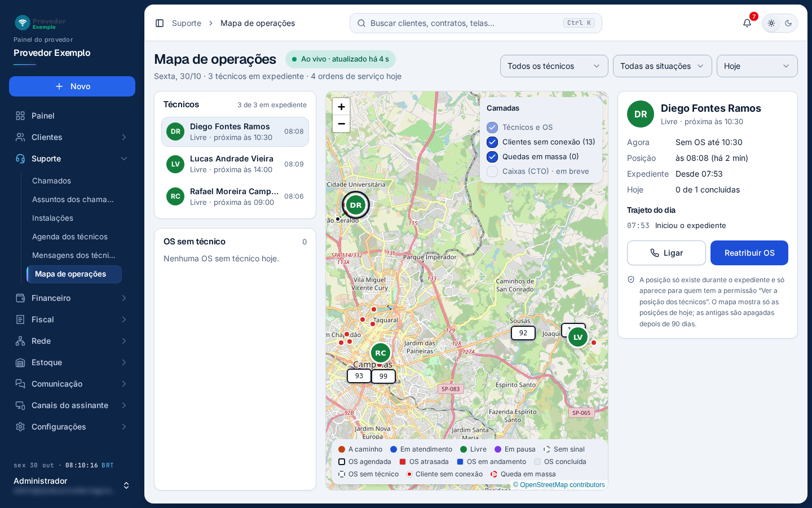The image size is (812, 508).
Task: Toggle Técnicos e OS layer checkbox
Action: pyautogui.click(x=492, y=128)
